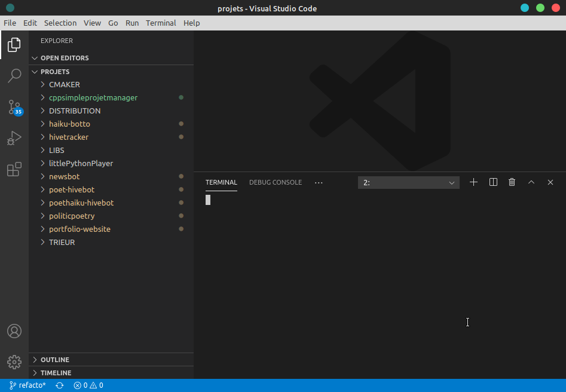Open the Accounts icon
The height and width of the screenshot is (392, 566).
[14, 331]
